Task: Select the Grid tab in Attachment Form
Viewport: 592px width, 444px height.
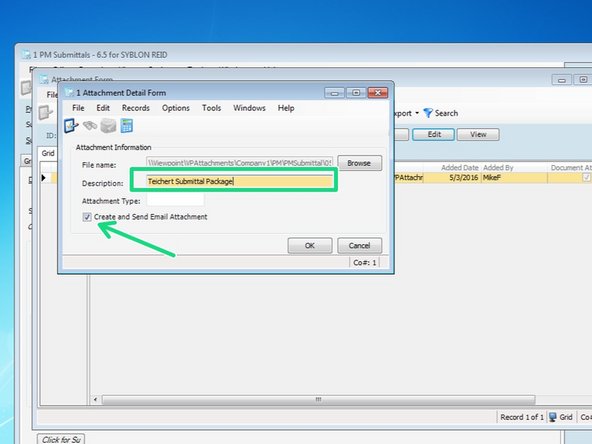Action: point(48,153)
